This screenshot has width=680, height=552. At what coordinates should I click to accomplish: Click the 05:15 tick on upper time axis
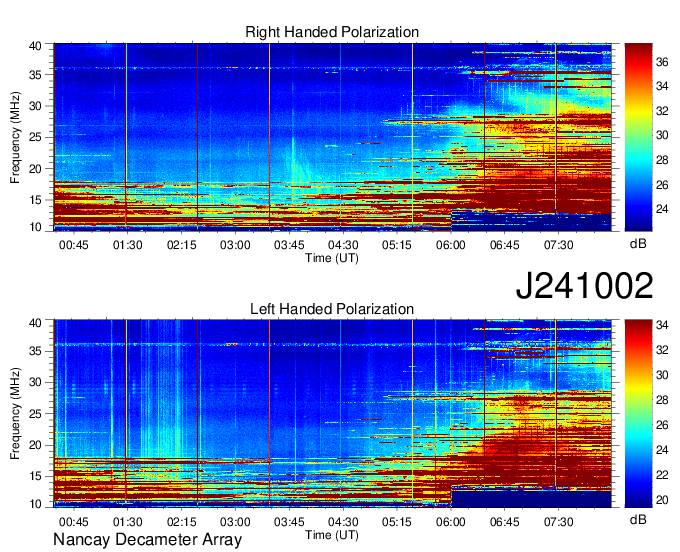[397, 245]
